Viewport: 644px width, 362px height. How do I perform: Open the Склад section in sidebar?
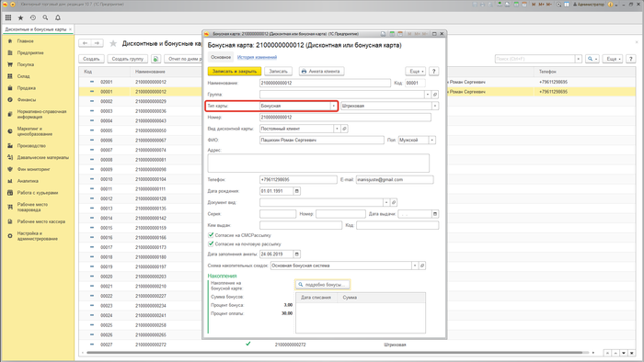click(23, 76)
